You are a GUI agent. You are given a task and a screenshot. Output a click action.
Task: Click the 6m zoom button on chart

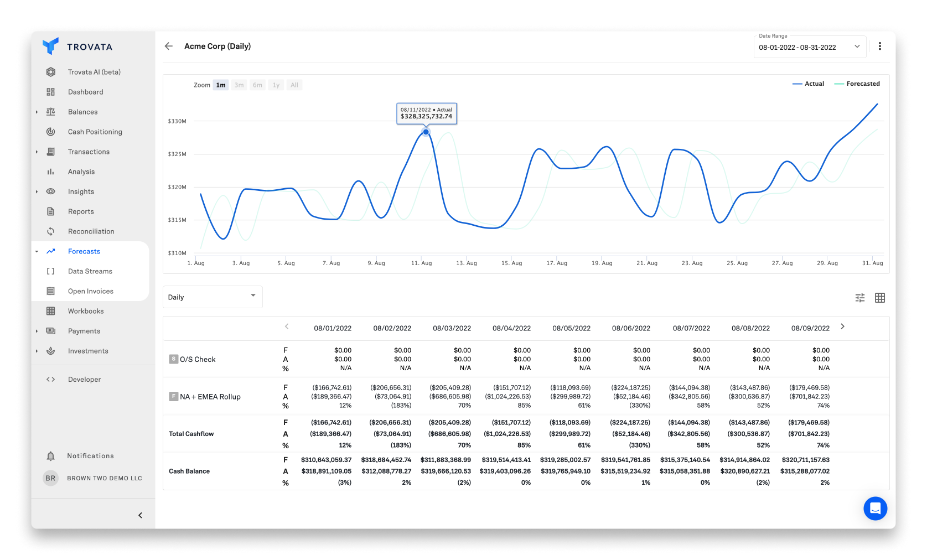click(x=257, y=85)
